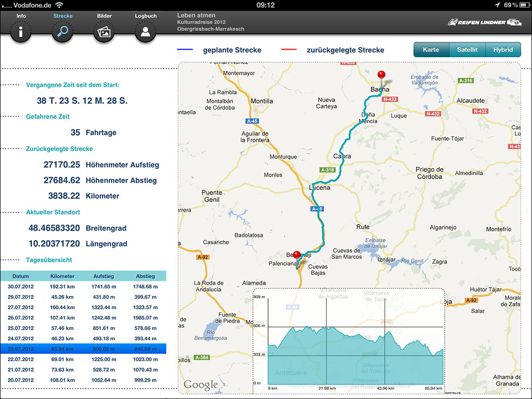Select the 24.07.2012 row
Screen dimensions: 532x399
coord(83,338)
